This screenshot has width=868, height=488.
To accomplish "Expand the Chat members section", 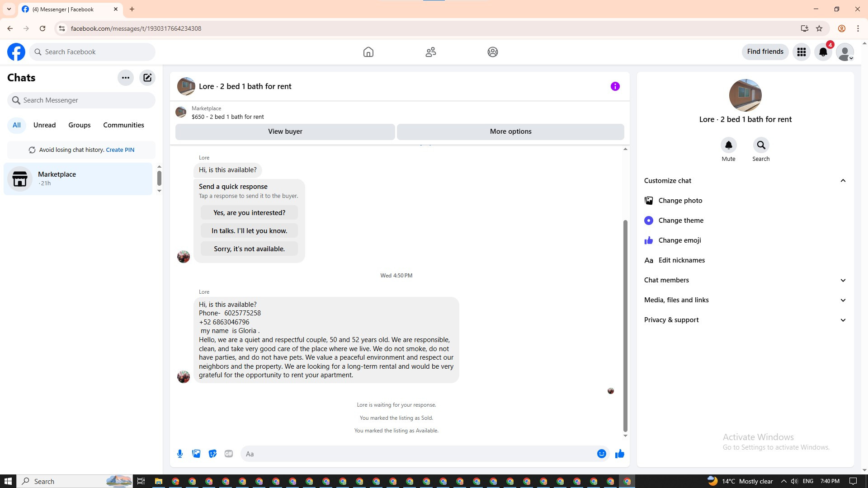I will point(843,280).
